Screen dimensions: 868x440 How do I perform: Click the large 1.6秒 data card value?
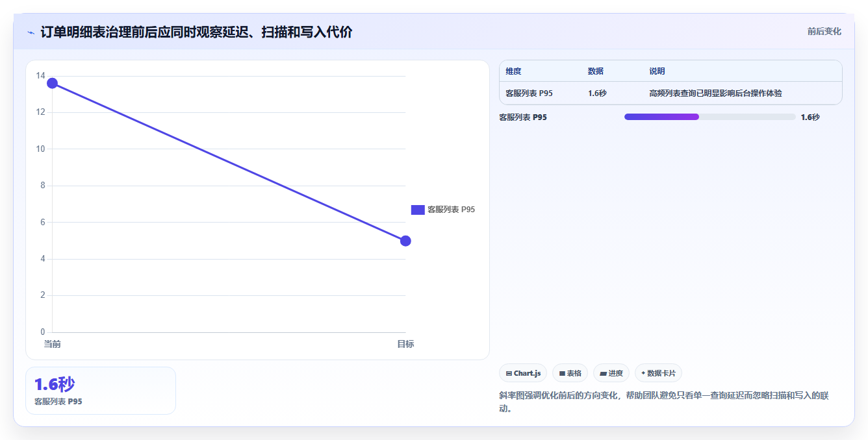(x=55, y=385)
